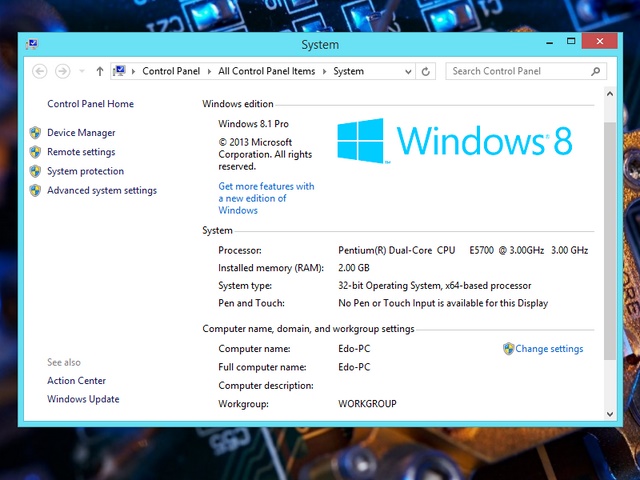
Task: Open Control Panel Home
Action: click(91, 104)
